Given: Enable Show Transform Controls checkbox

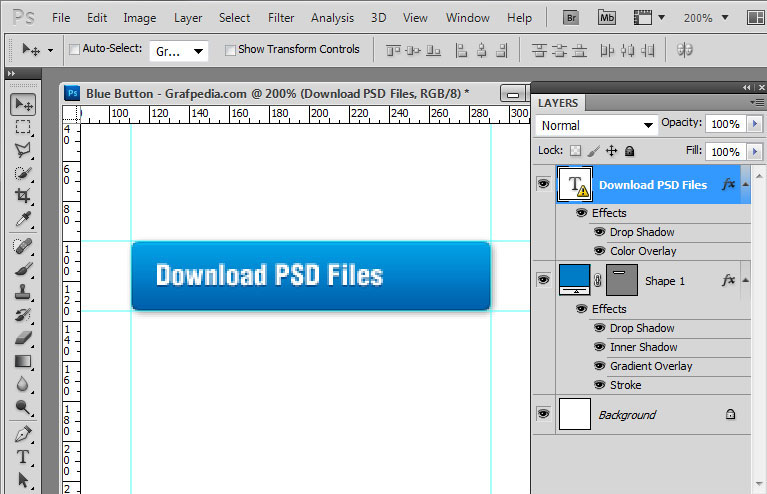Looking at the screenshot, I should coord(230,50).
